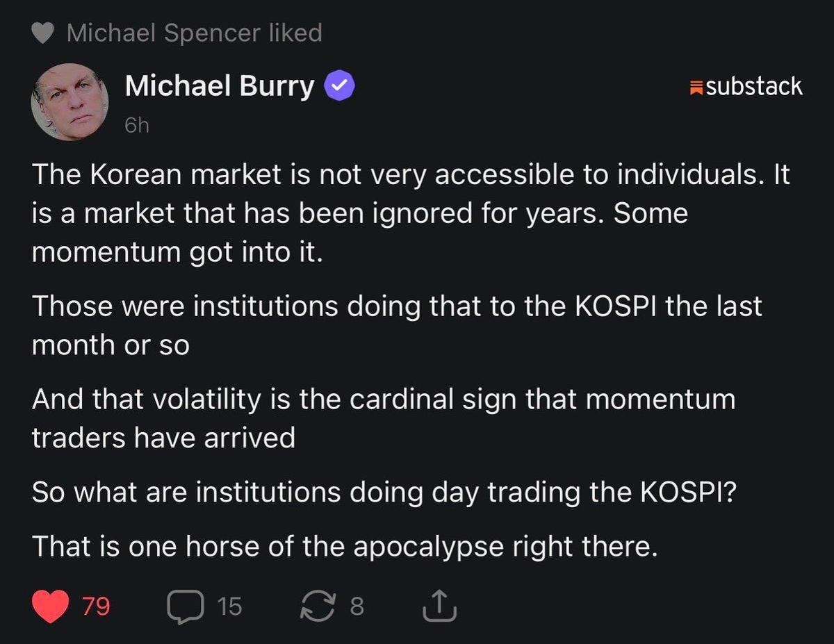The width and height of the screenshot is (834, 644).
Task: Click Michael Burry's verified checkmark badge
Action: 338,85
